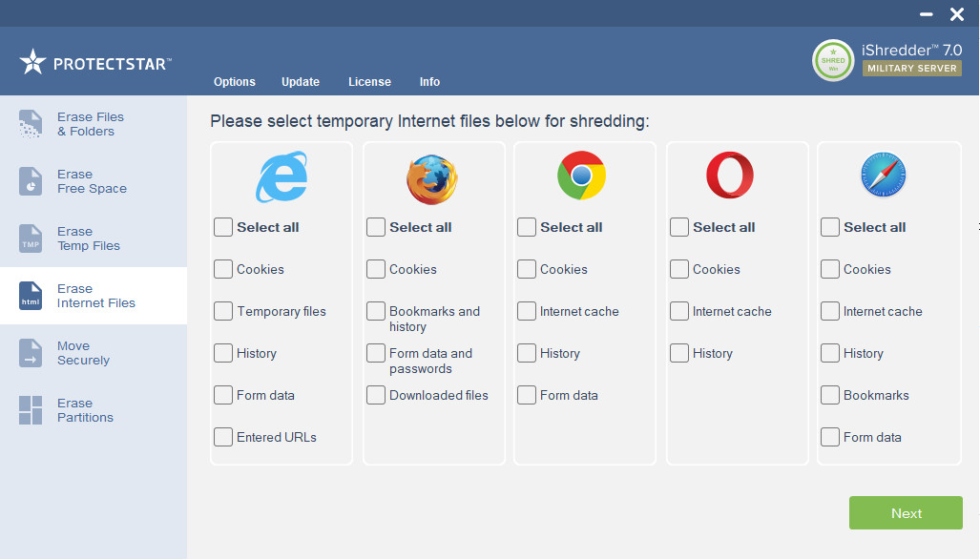The image size is (980, 560).
Task: Click the green SHRED badge icon
Action: (x=832, y=61)
